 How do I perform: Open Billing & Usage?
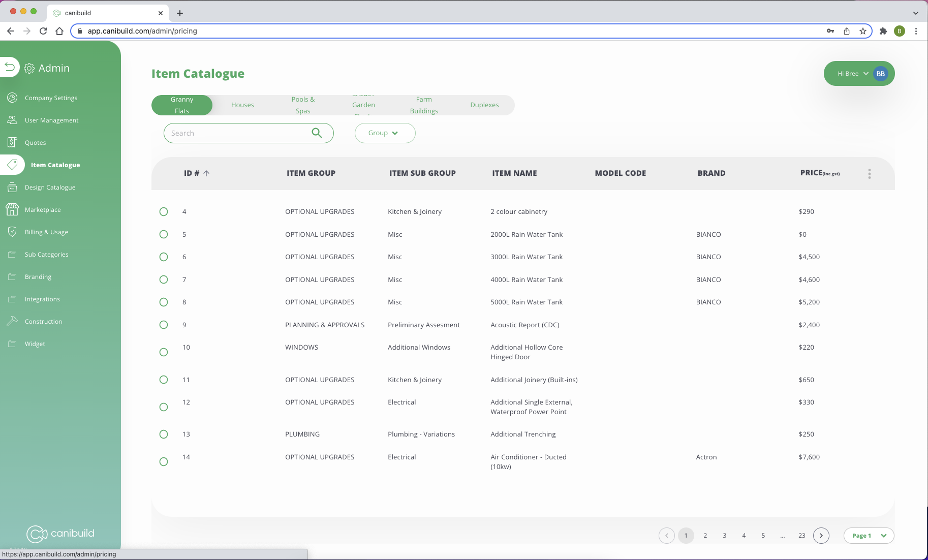point(46,232)
